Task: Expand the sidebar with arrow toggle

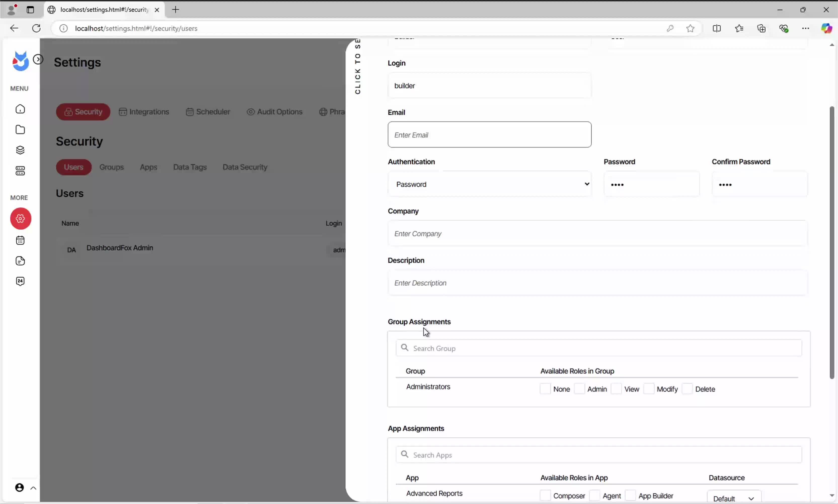Action: [x=38, y=59]
